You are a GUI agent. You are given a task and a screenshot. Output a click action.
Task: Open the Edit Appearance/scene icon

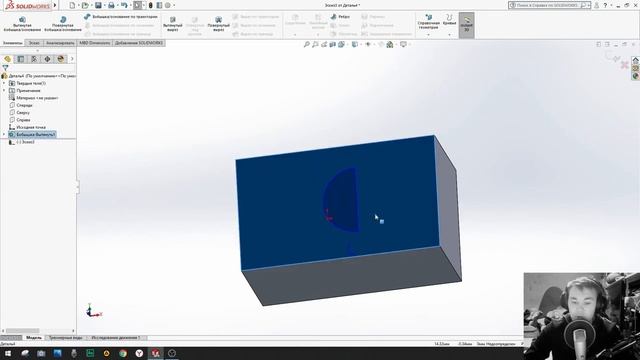[389, 44]
